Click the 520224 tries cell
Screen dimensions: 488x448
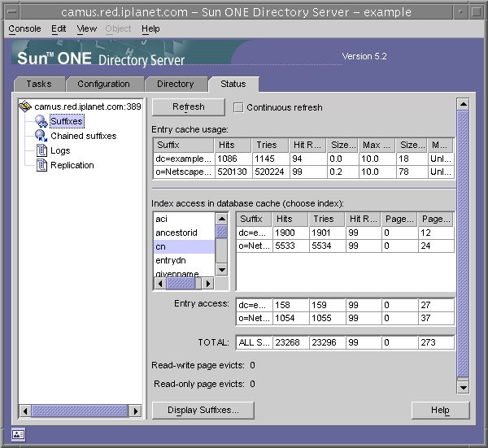271,172
